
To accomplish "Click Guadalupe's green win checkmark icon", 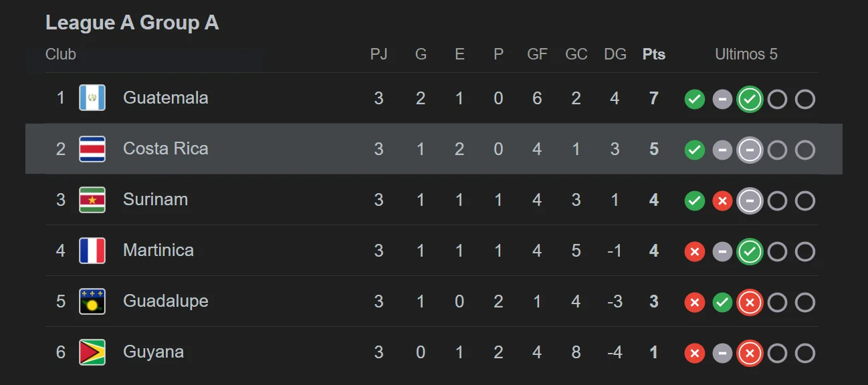I will coord(722,303).
